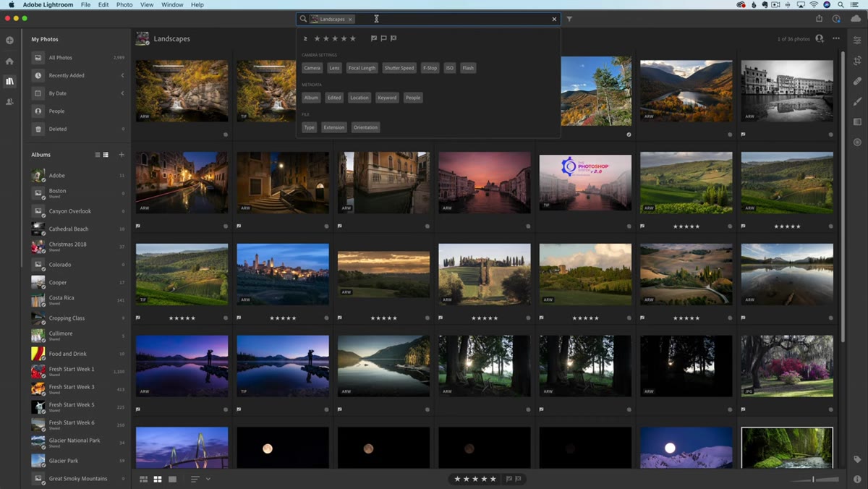Screen dimensions: 868x489
Task: Open the Keyword filter dropdown
Action: click(x=387, y=98)
